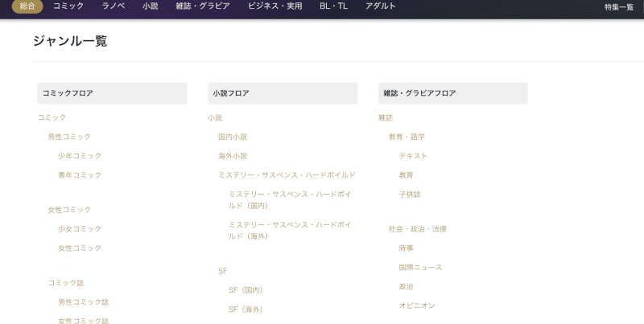Click the 少女コミック genre link
Viewport: 644px width, 324px height.
pos(80,229)
